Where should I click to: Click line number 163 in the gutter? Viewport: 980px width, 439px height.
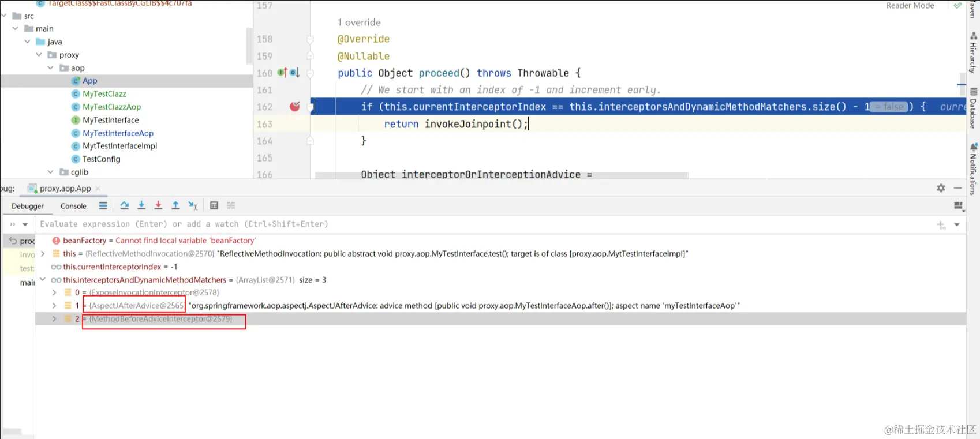(264, 124)
